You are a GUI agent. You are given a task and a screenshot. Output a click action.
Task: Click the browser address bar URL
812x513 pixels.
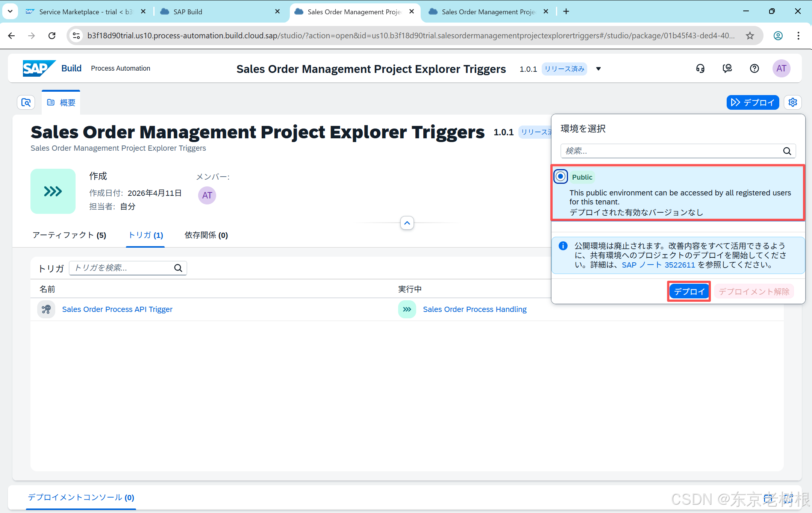click(x=411, y=36)
